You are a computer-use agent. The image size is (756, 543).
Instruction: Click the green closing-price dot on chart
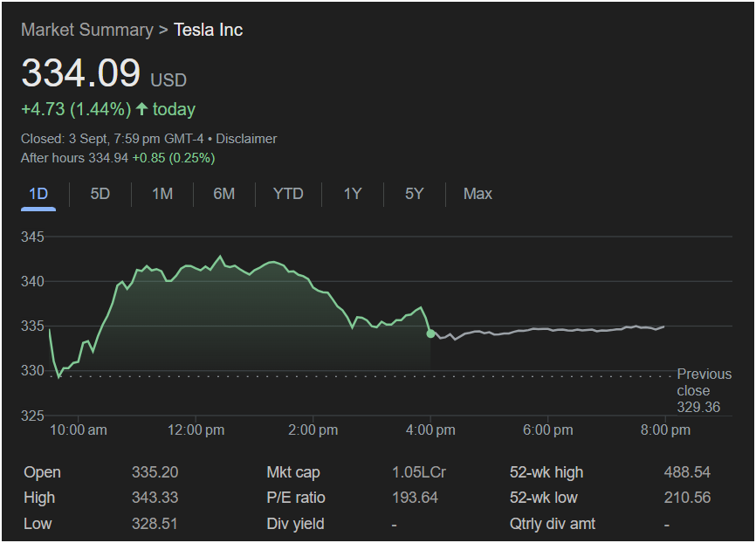[x=430, y=333]
